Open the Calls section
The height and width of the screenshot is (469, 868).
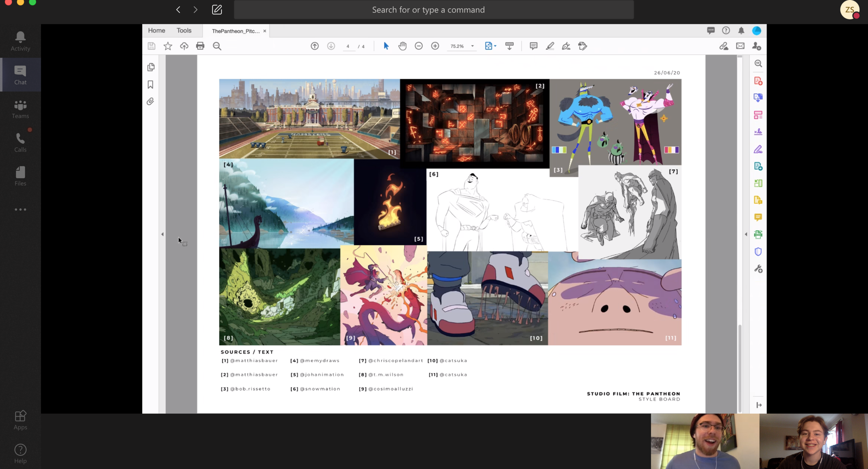click(20, 142)
